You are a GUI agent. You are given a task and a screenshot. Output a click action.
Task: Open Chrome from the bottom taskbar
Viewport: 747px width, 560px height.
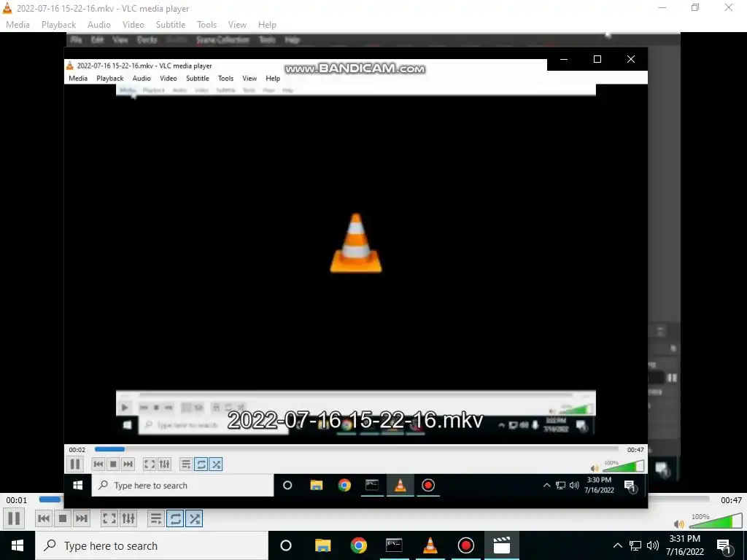(x=359, y=545)
